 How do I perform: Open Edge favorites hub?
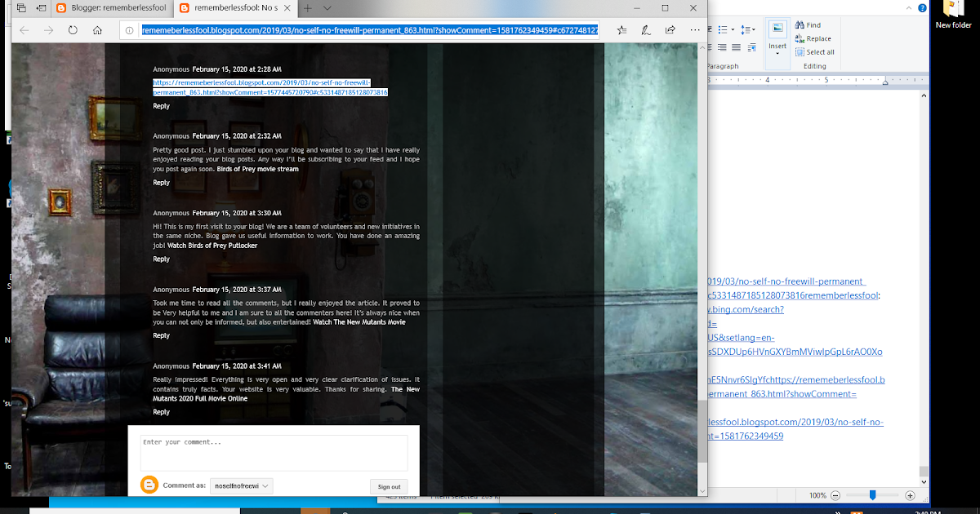tap(622, 30)
